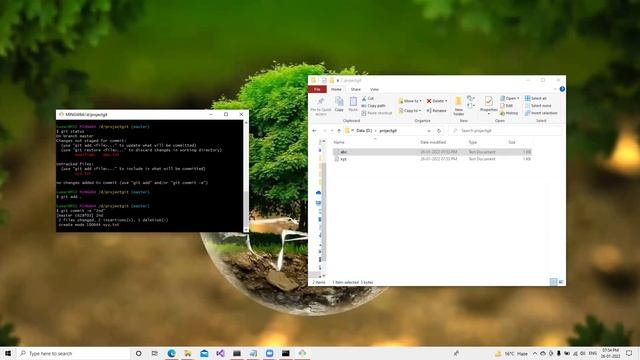The height and width of the screenshot is (360, 640).
Task: Click the Explorer navigation pane scrollbar
Action: pos(324,208)
